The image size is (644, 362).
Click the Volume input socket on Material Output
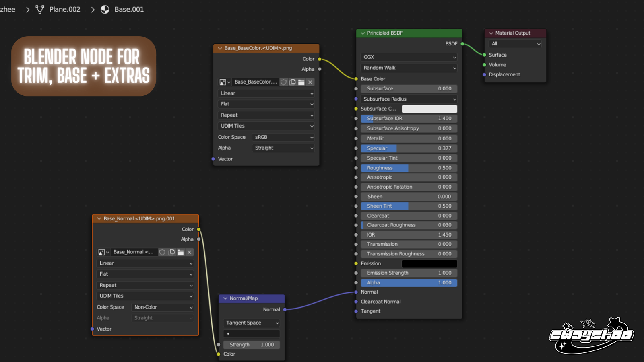click(484, 65)
